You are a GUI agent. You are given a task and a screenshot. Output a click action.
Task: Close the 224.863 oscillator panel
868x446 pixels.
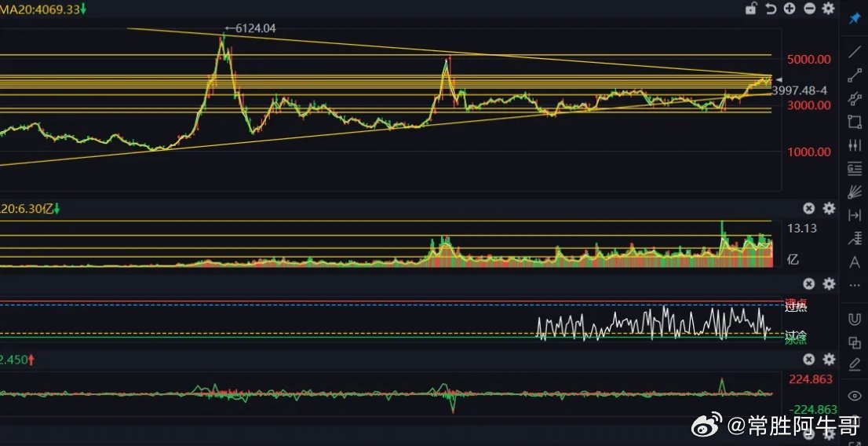pyautogui.click(x=809, y=359)
